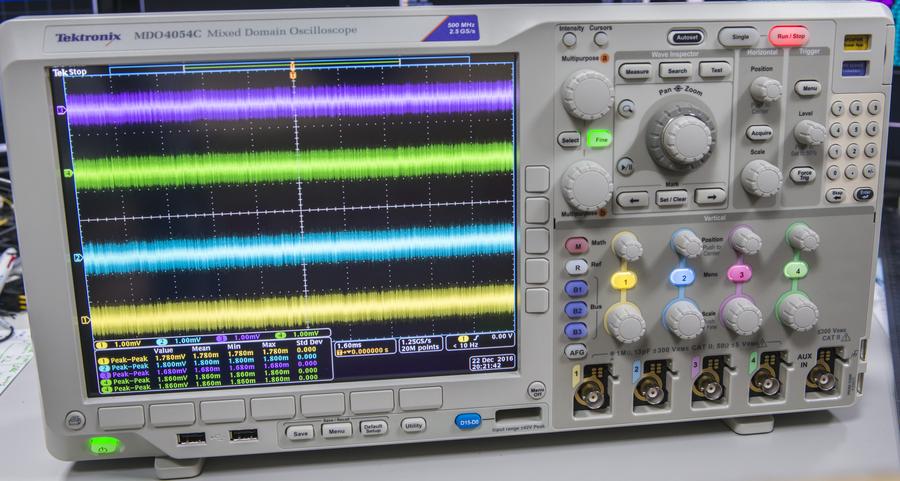The image size is (900, 481).
Task: Tap keypad digit 5
Action: [855, 130]
